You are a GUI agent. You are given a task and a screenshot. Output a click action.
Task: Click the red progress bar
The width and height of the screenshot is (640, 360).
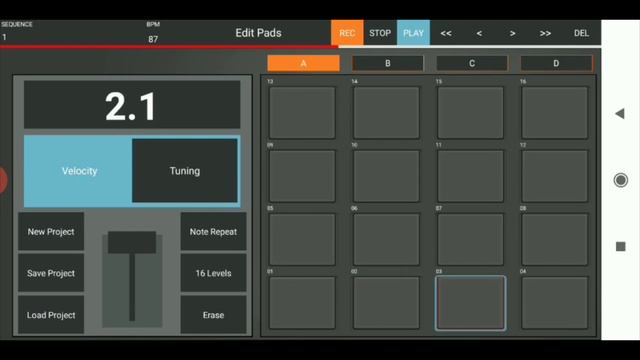coord(169,47)
